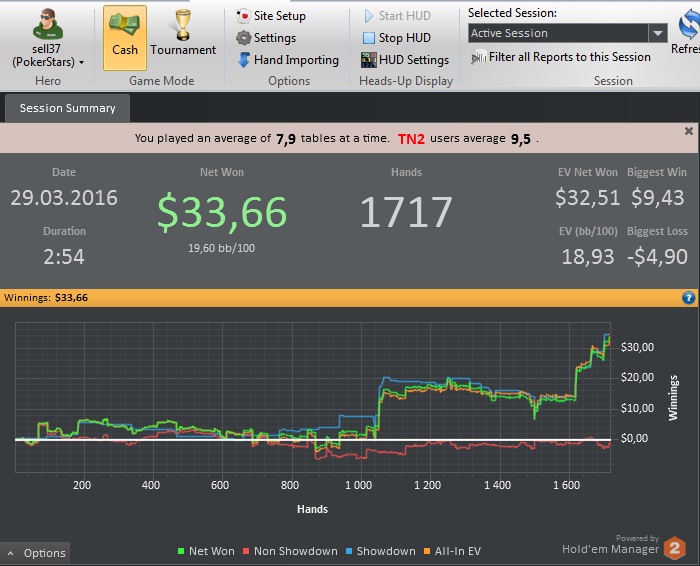Screen dimensions: 700x566
Task: Click the Settings gear icon
Action: pos(244,38)
